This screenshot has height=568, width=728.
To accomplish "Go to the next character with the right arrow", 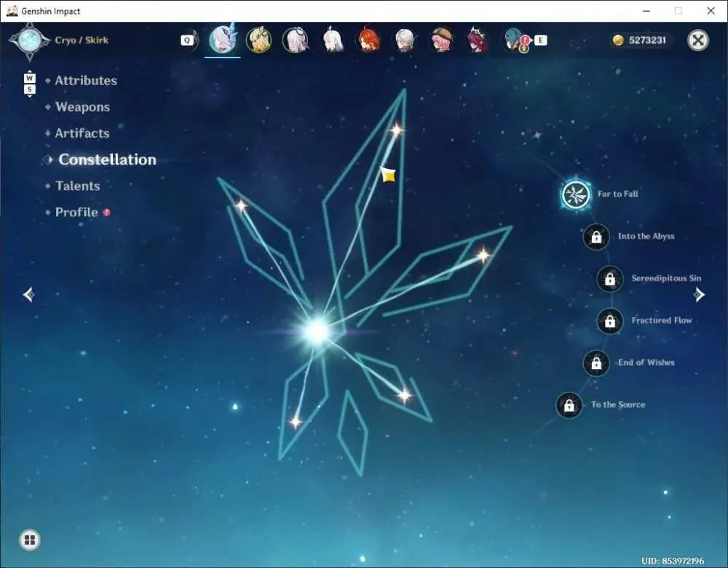I will (x=699, y=294).
